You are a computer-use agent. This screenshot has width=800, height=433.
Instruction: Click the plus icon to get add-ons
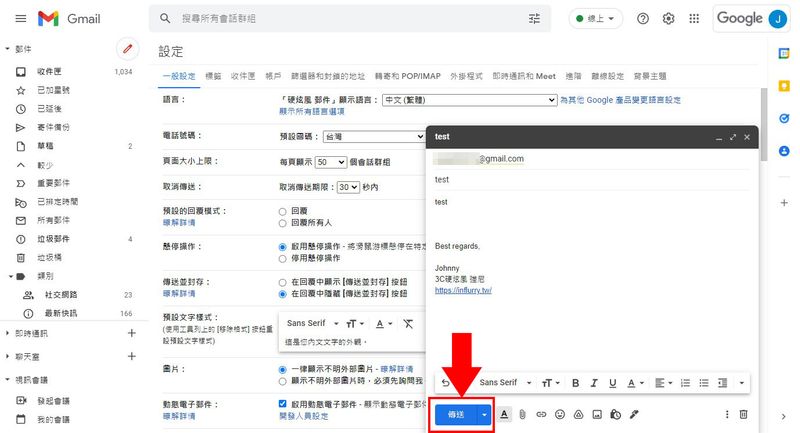pos(784,202)
